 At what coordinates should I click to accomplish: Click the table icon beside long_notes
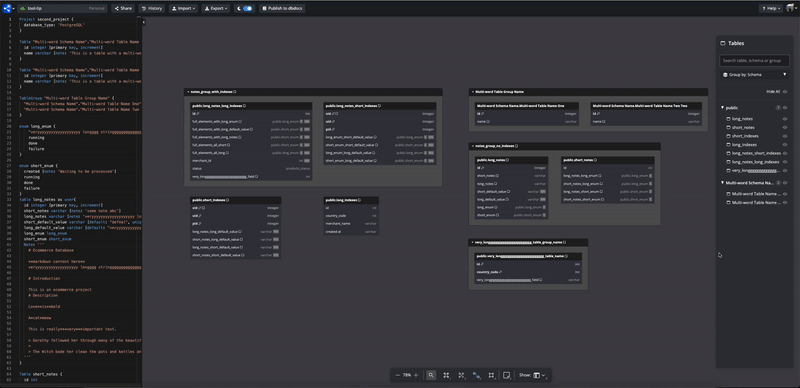pos(728,119)
